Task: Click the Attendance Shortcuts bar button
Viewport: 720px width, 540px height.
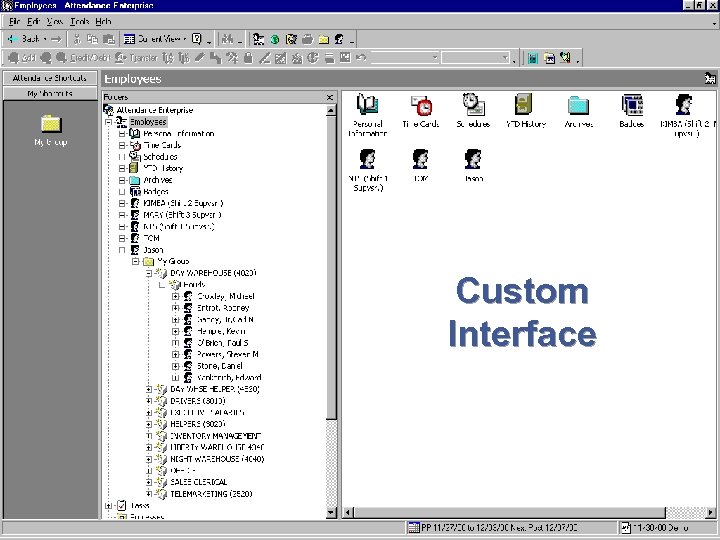Action: coord(50,78)
